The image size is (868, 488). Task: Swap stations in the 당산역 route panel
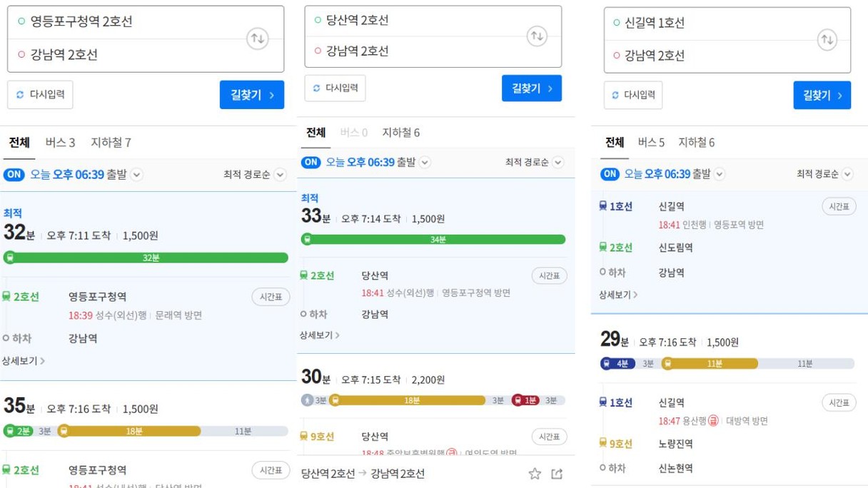537,36
